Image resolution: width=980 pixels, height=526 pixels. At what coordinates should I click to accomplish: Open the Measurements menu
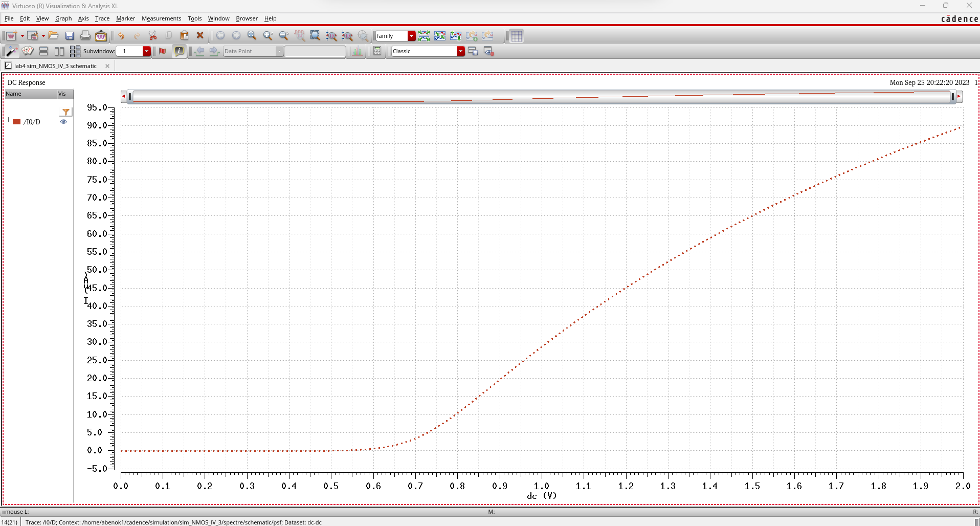161,18
